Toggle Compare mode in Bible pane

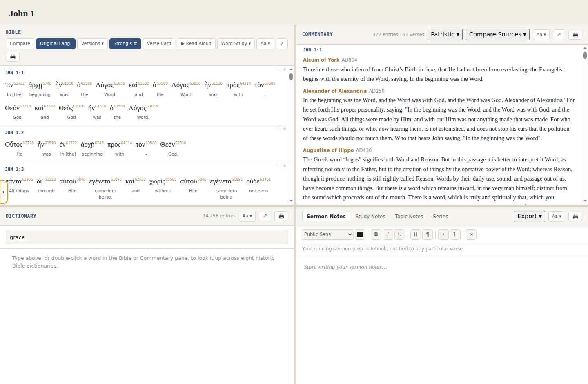coord(20,44)
